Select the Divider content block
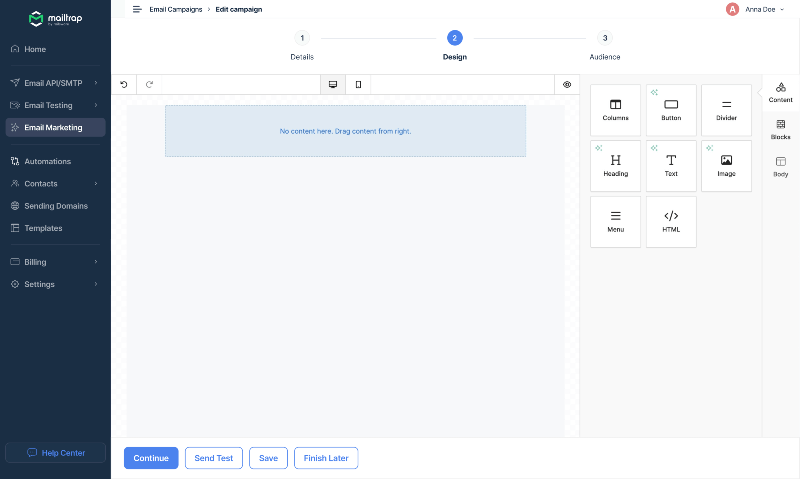This screenshot has width=800, height=479. point(726,110)
